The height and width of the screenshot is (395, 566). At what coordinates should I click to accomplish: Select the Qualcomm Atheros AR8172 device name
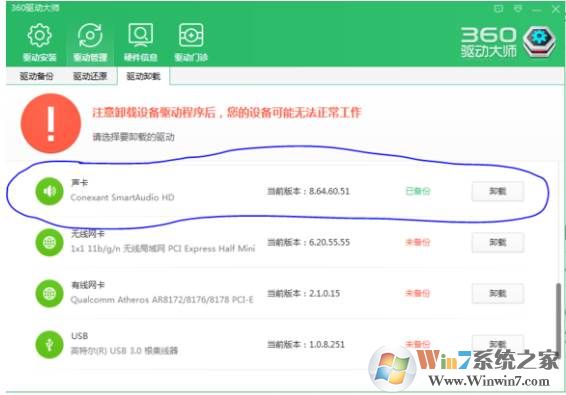162,300
